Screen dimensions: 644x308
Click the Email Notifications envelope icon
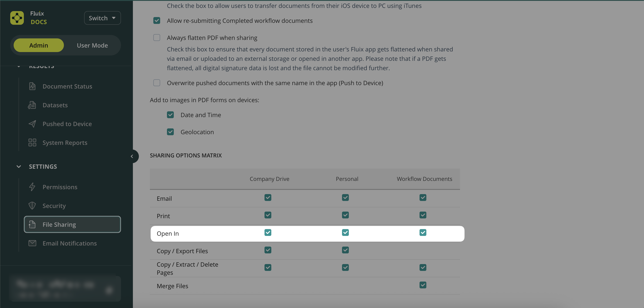pos(32,243)
